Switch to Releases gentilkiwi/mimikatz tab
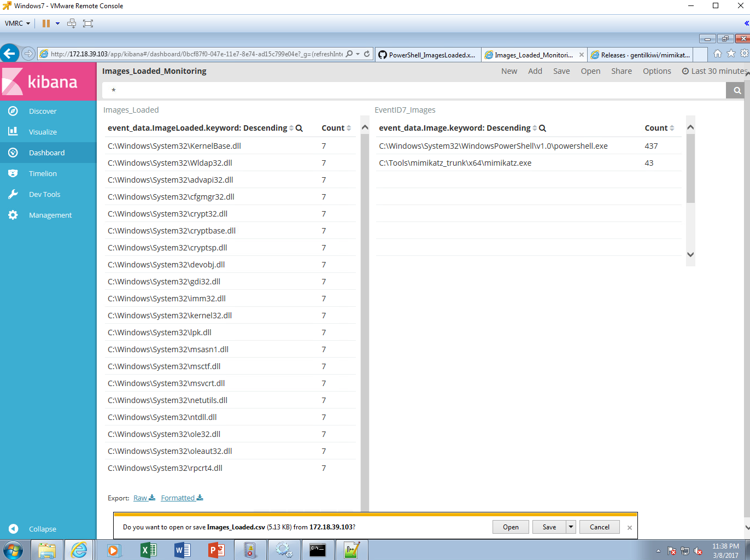 [x=640, y=55]
